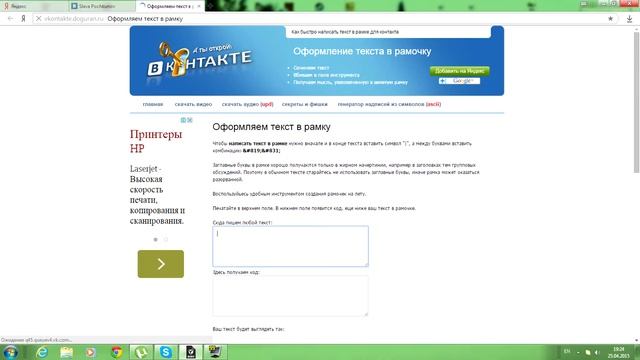Screen dimensions: 640x360
Task: Close the 'Оформляем текст в' tab
Action: [x=199, y=7]
